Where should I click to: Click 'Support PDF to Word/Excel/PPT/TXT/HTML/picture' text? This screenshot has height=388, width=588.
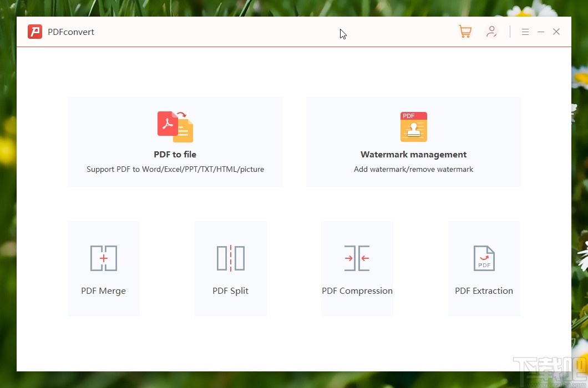click(x=175, y=169)
